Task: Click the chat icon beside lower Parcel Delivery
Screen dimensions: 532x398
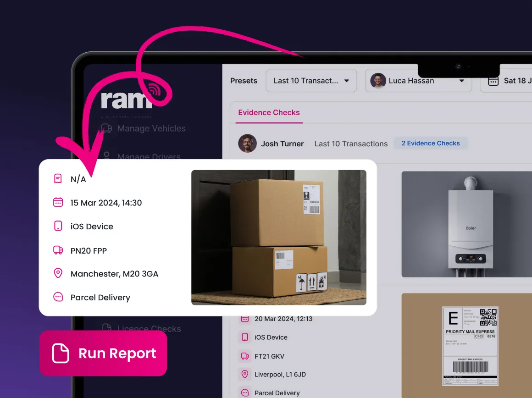Action: click(x=244, y=392)
